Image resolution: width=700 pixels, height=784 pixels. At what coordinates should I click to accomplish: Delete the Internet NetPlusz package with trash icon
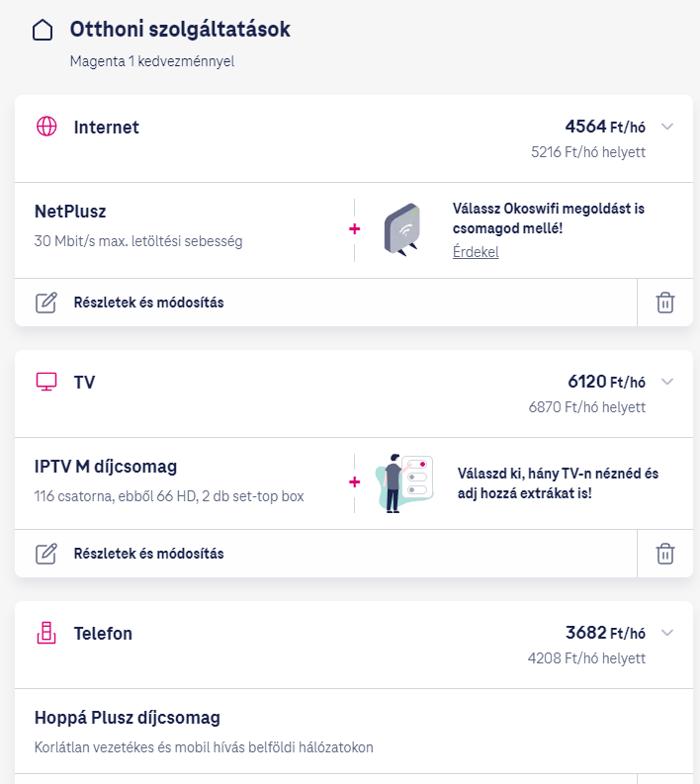(x=665, y=303)
